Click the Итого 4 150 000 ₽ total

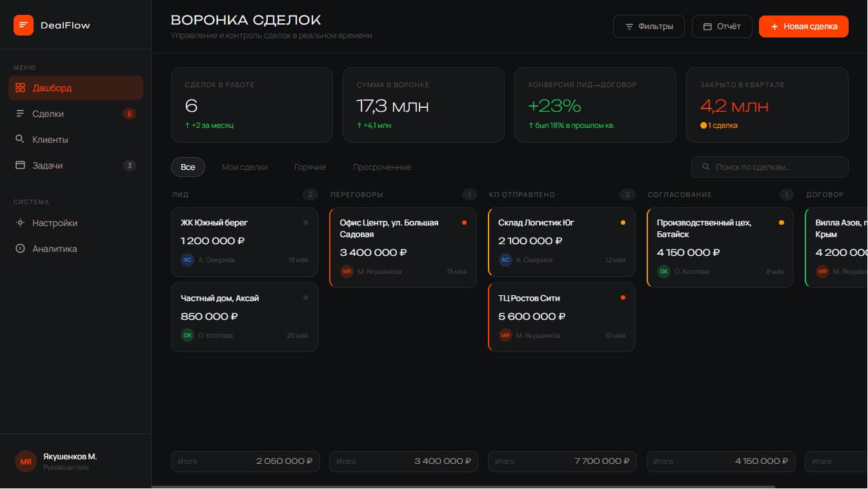click(721, 461)
